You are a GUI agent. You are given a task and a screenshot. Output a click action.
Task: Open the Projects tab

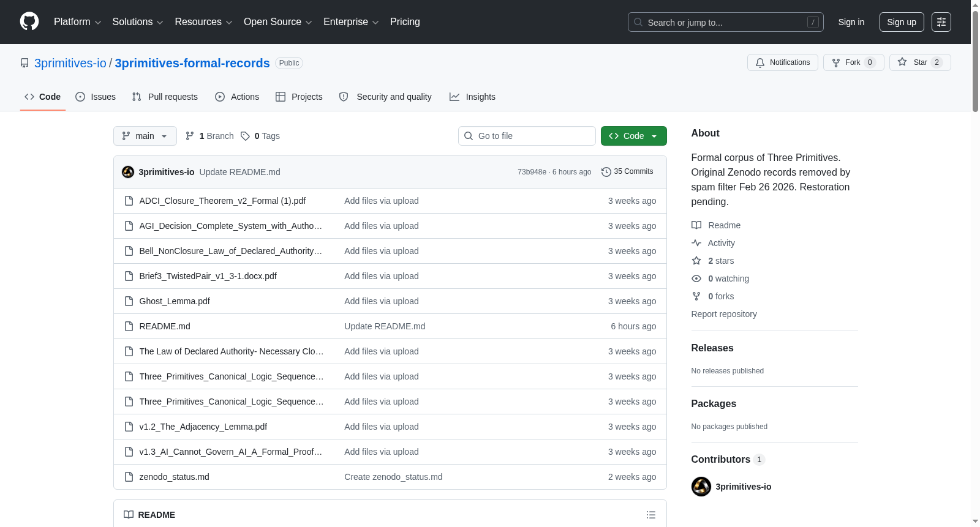299,97
